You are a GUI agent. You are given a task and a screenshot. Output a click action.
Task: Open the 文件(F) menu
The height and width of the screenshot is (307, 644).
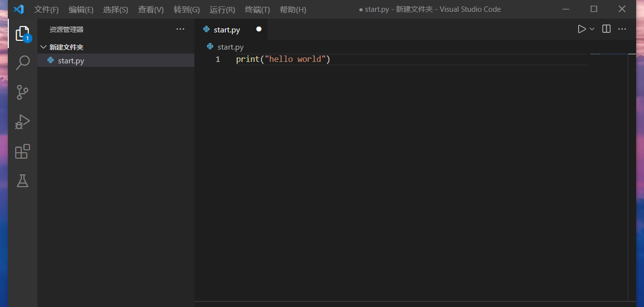47,10
